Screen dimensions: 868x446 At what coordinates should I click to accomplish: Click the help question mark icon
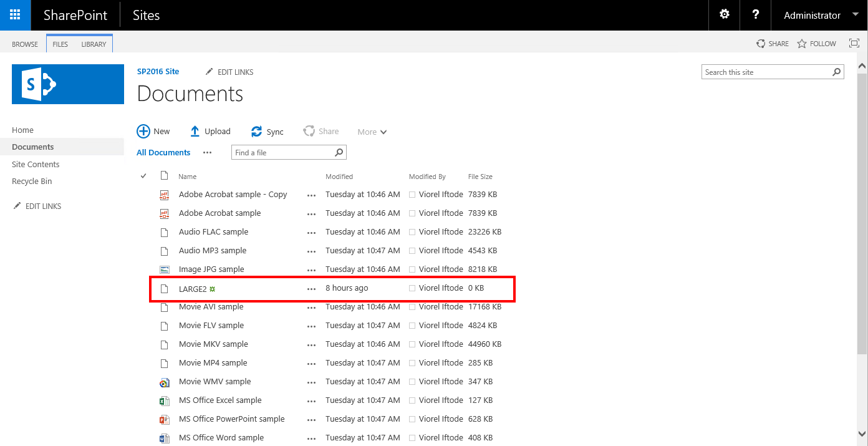(x=756, y=15)
